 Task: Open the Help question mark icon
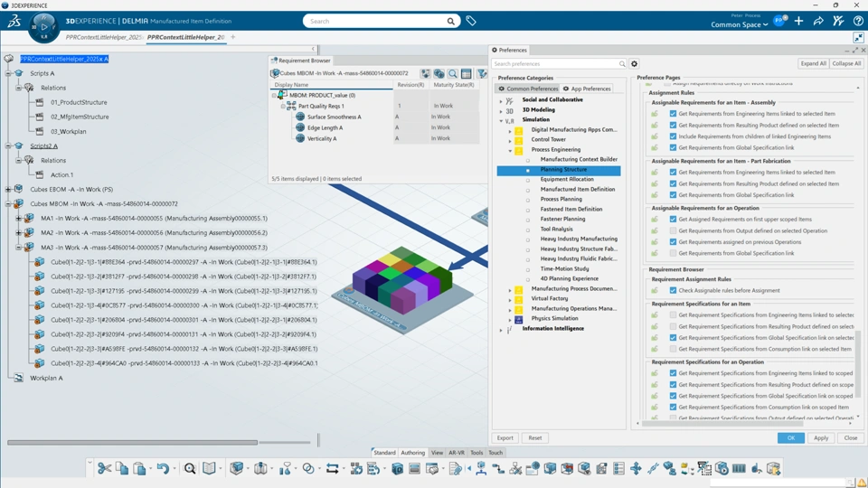[858, 21]
